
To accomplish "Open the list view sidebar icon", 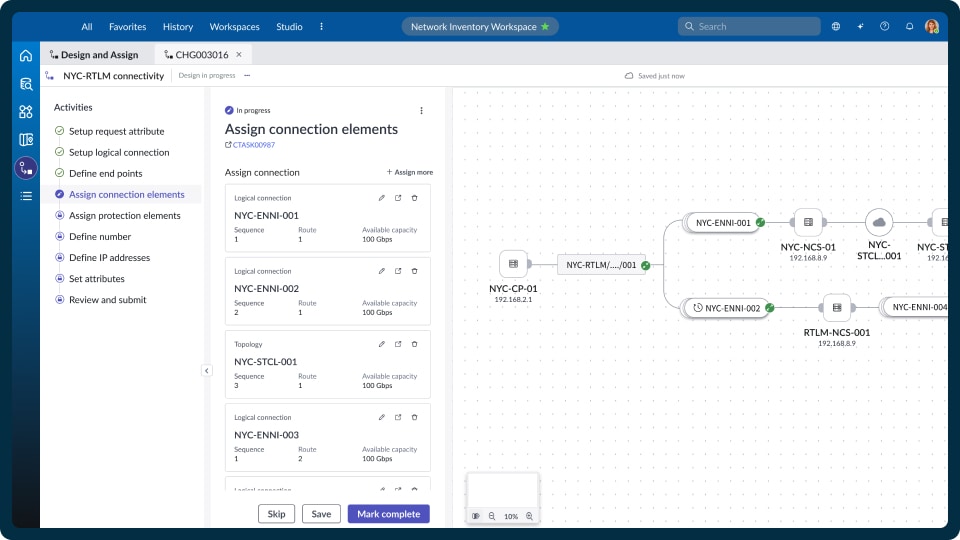I will [26, 196].
